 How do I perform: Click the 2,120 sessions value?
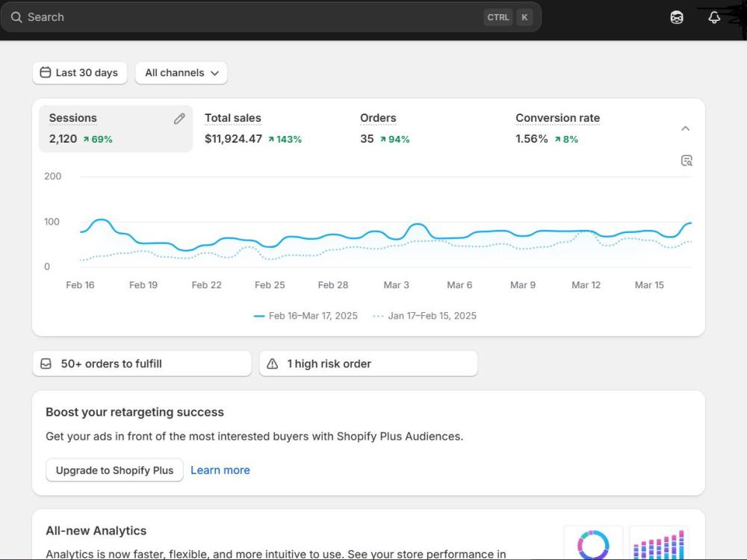click(x=63, y=139)
